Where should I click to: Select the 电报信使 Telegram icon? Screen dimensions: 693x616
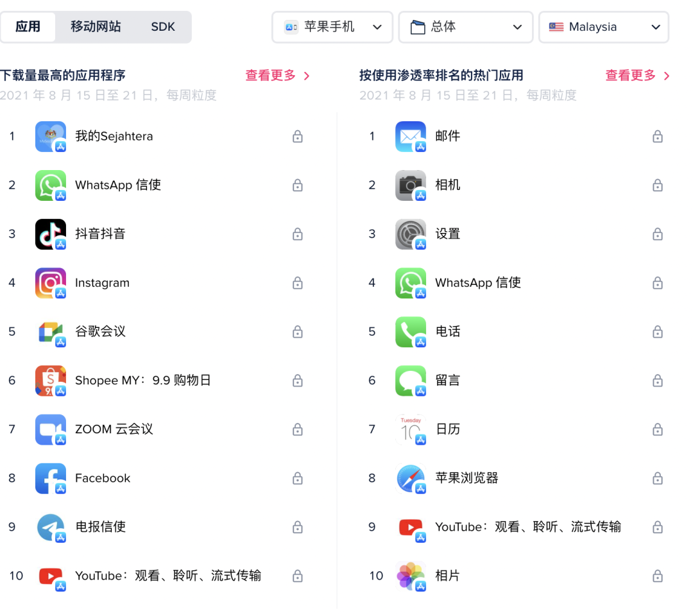point(50,526)
